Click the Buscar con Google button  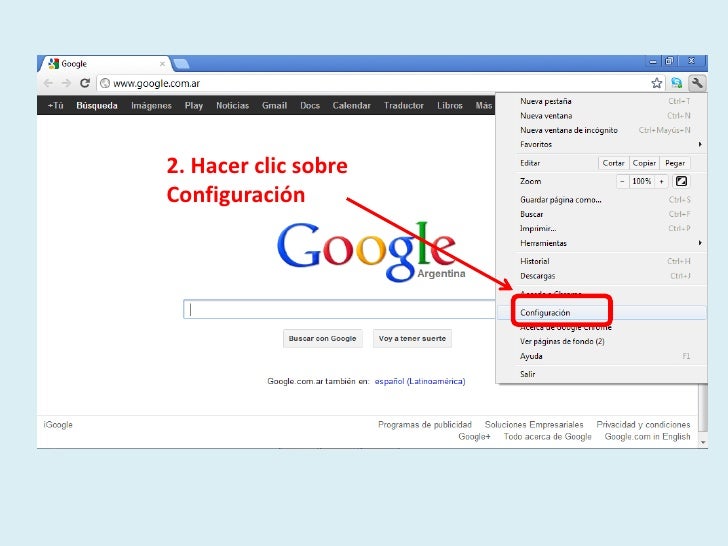coord(322,338)
